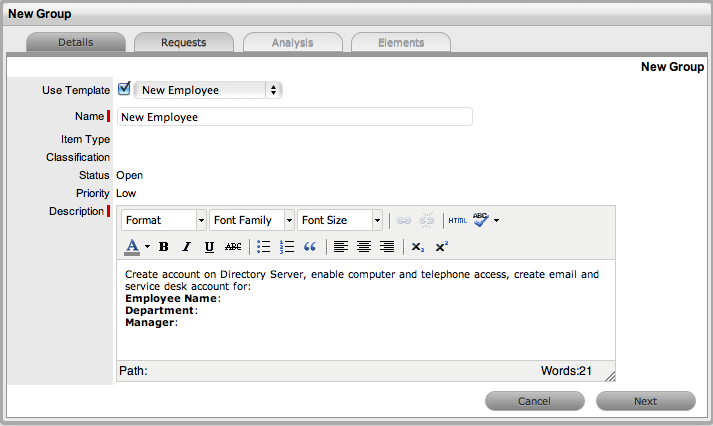
Task: Switch to the Requests tab
Action: 184,42
